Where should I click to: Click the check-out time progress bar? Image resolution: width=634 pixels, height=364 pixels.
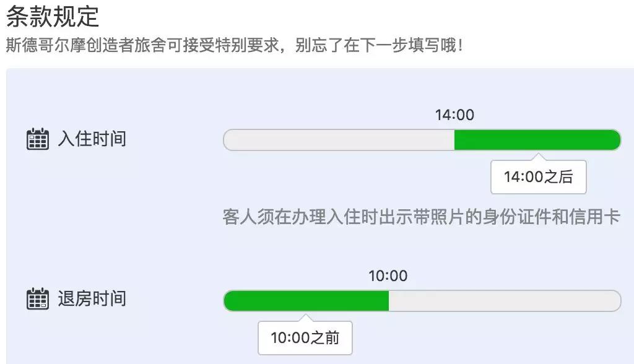tap(421, 300)
